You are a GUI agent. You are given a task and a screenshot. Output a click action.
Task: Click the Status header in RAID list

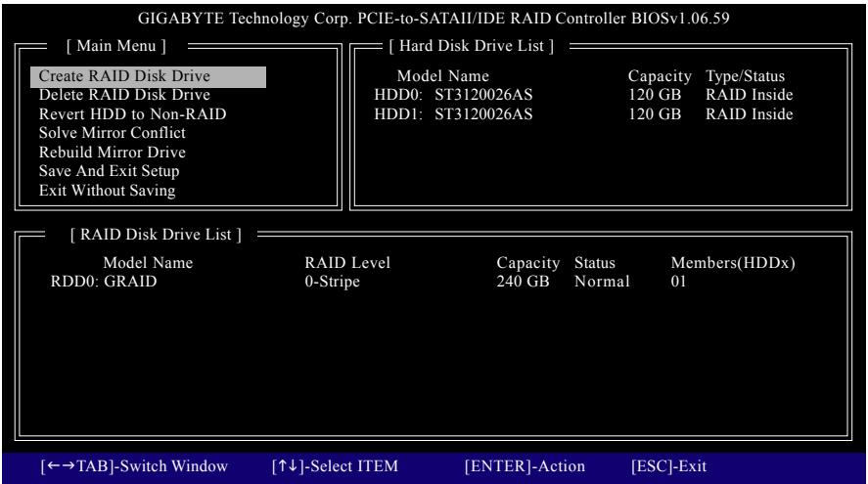tap(595, 263)
